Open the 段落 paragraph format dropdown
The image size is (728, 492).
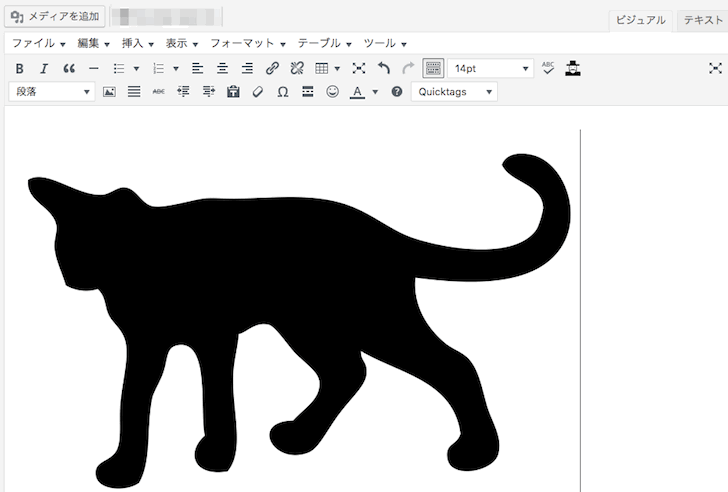[x=52, y=92]
